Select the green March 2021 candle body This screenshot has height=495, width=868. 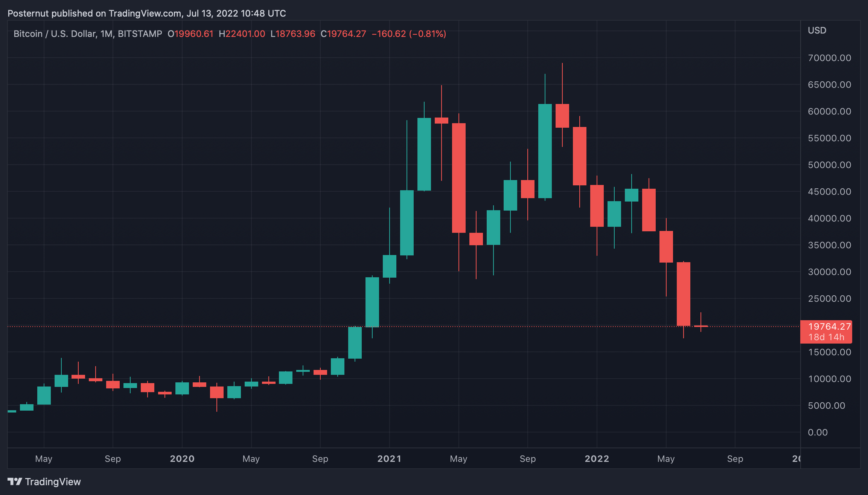424,154
